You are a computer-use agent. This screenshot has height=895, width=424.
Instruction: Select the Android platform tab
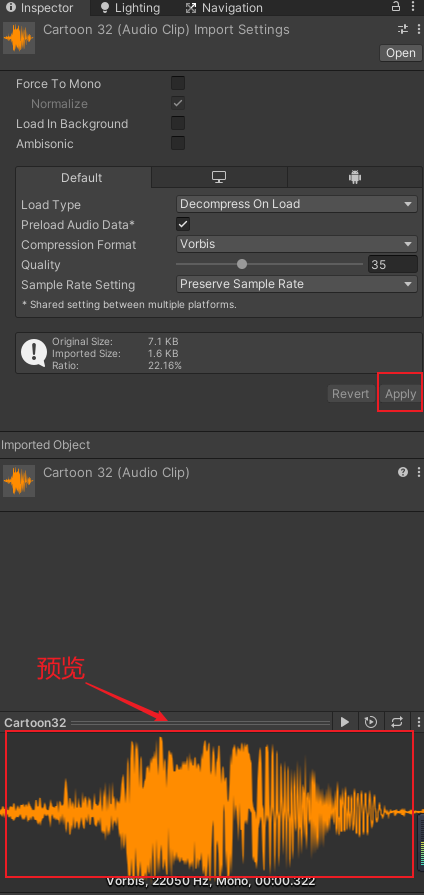355,178
